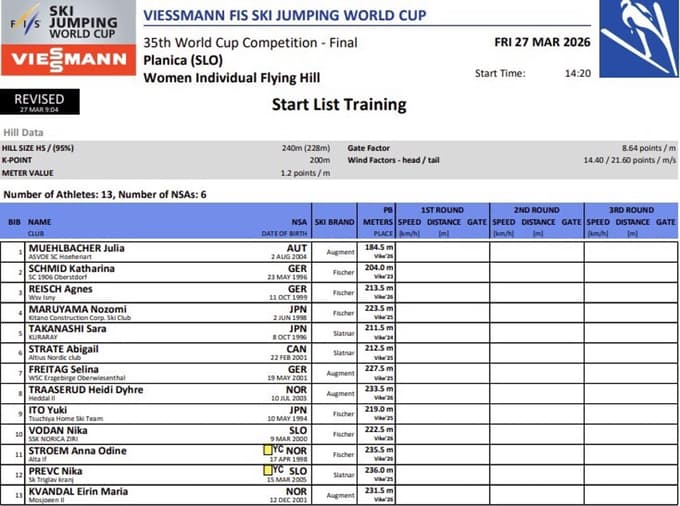Screen dimensions: 680x506
Task: Click the 3RD ROUND column header
Action: pos(631,210)
